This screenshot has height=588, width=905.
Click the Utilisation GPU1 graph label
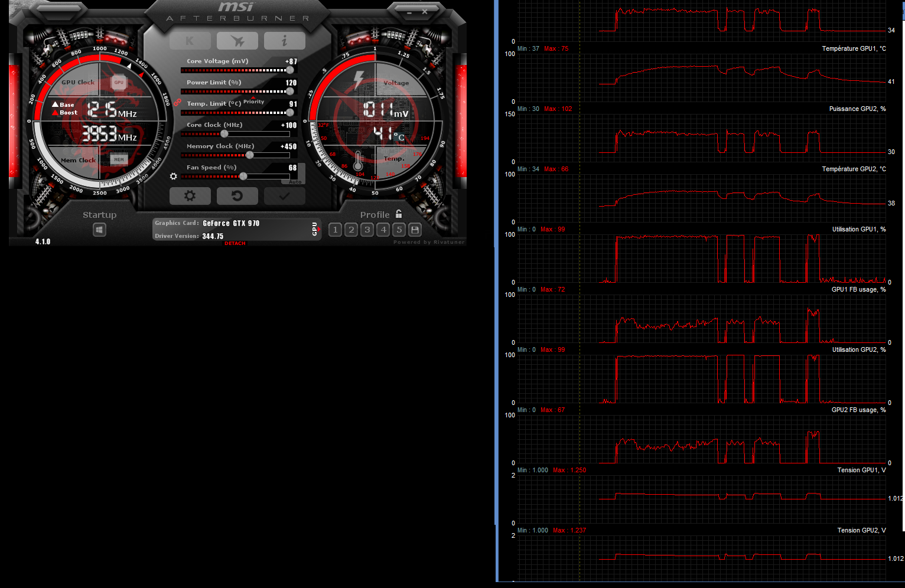859,229
